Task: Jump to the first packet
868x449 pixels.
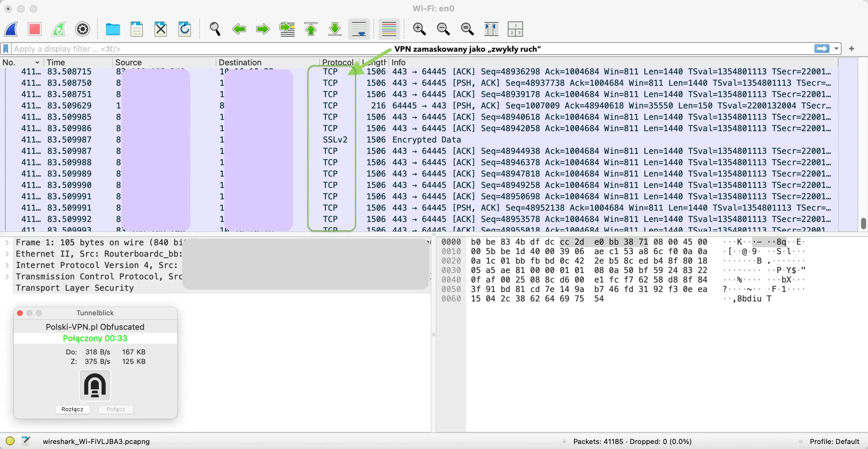Action: (311, 29)
